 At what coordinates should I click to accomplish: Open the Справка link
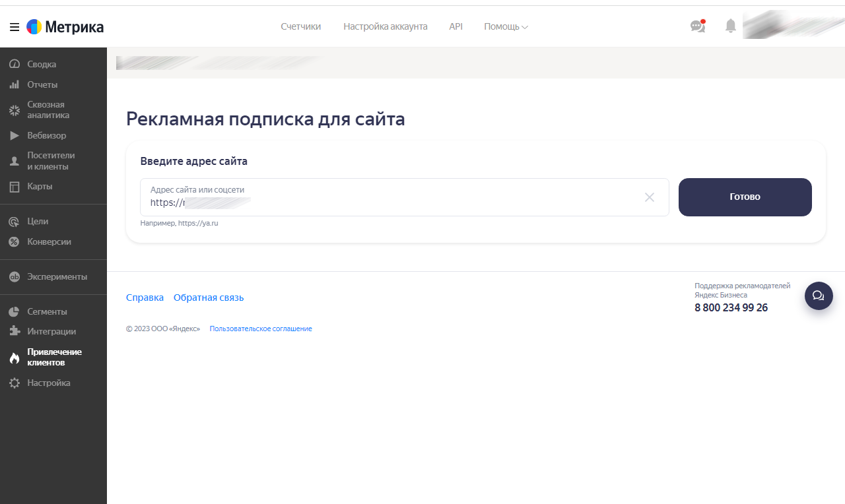145,298
